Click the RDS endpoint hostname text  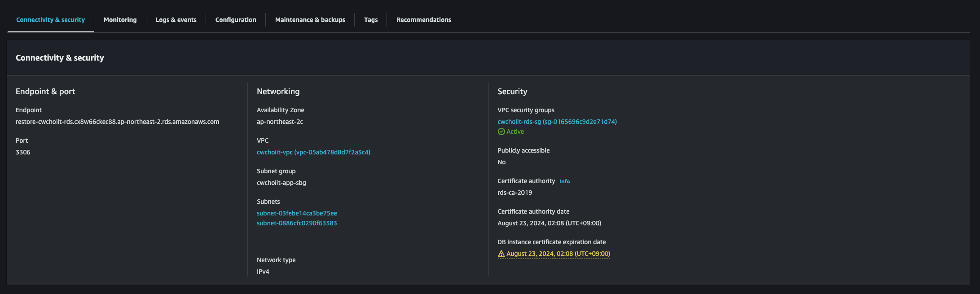click(x=117, y=122)
